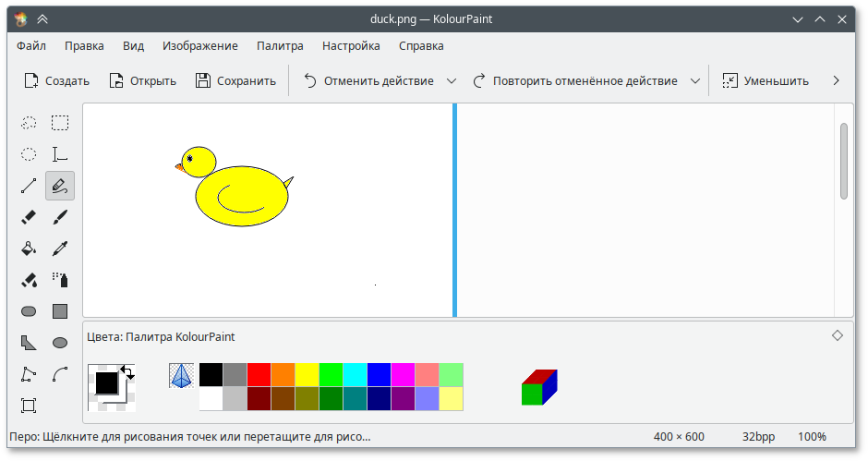The image size is (868, 461).
Task: Open the Палитра menu
Action: (x=280, y=46)
